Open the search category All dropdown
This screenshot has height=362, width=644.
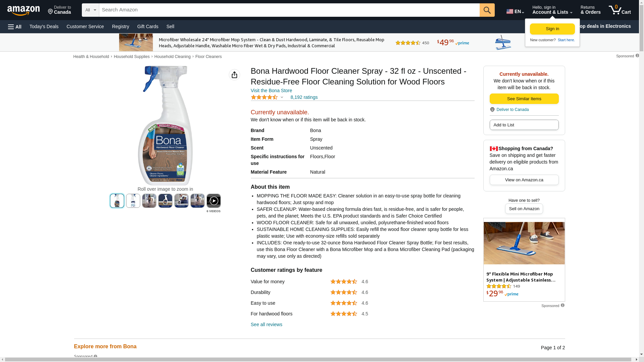coord(90,10)
